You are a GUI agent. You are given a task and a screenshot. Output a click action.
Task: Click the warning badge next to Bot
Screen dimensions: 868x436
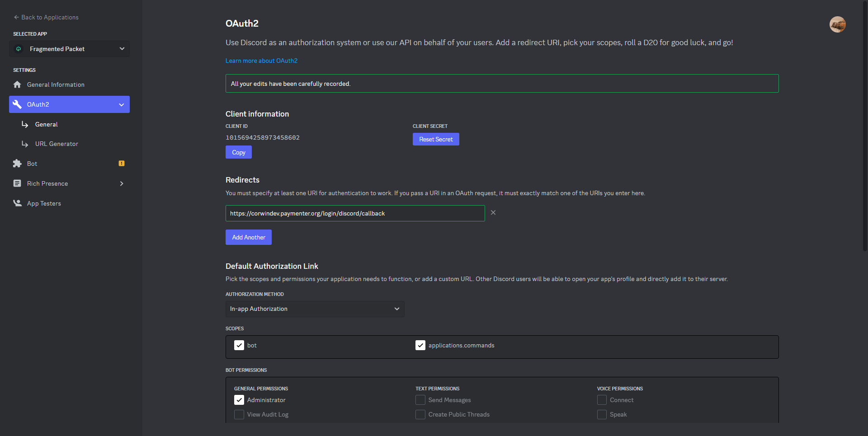tap(121, 164)
